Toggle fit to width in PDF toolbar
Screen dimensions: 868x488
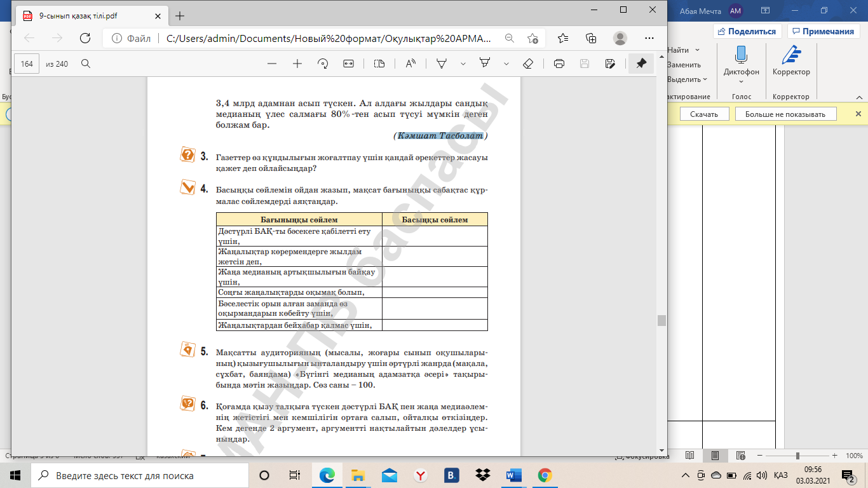pyautogui.click(x=348, y=64)
